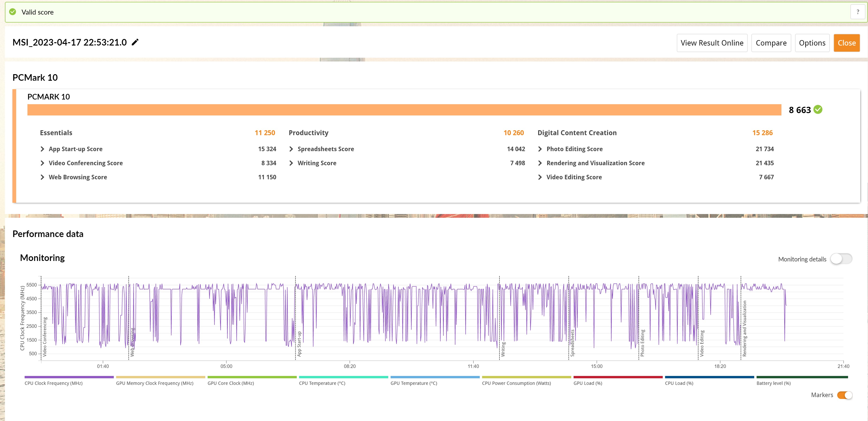Enable the Monitoring details toggle

[841, 259]
